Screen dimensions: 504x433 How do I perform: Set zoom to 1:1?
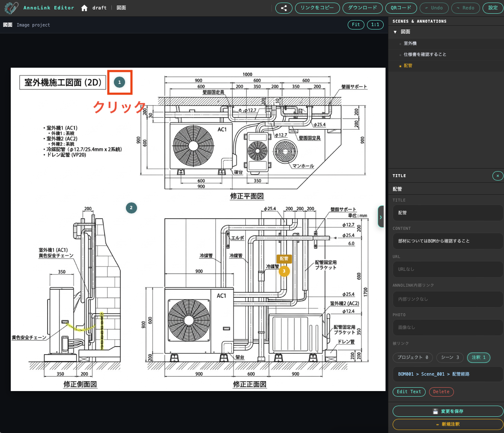(375, 25)
